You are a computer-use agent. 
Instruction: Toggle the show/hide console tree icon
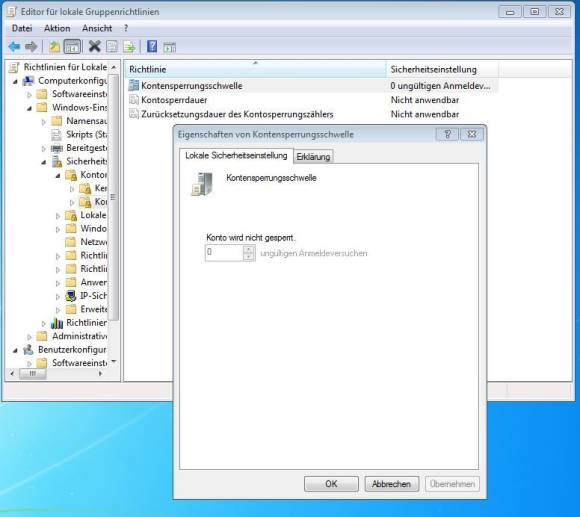pyautogui.click(x=72, y=47)
